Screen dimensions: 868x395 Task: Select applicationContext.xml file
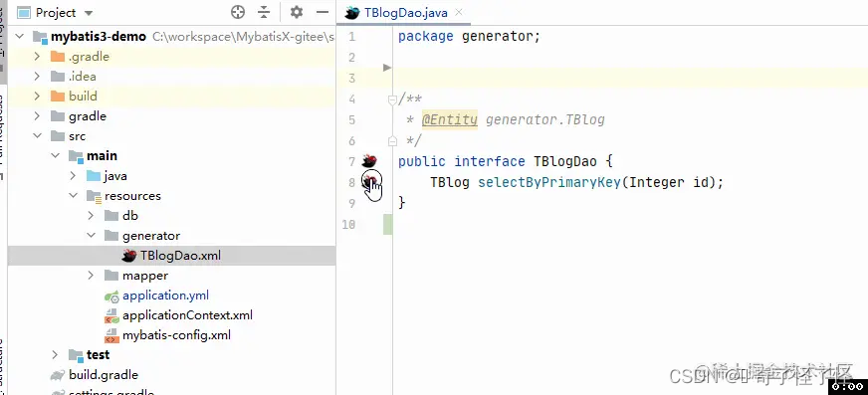click(x=188, y=315)
